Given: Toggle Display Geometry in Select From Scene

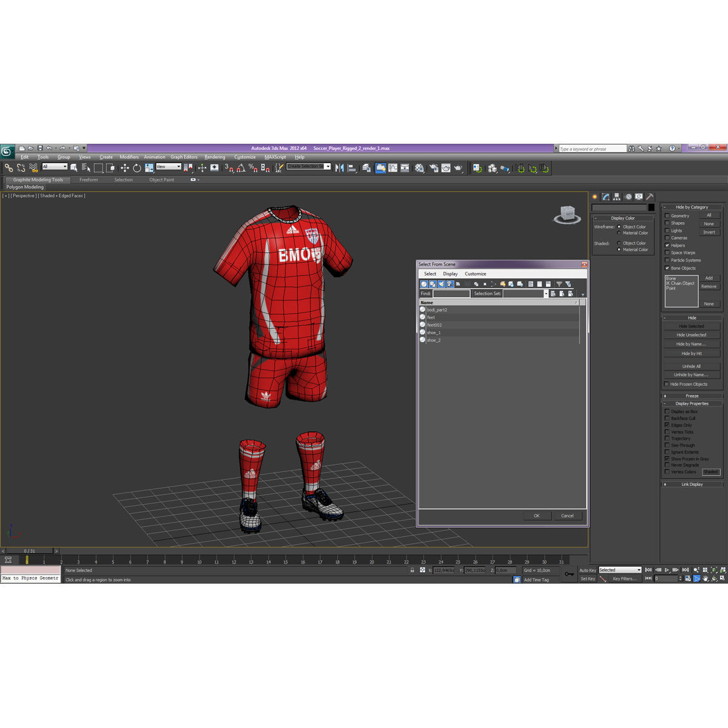Looking at the screenshot, I should [424, 284].
